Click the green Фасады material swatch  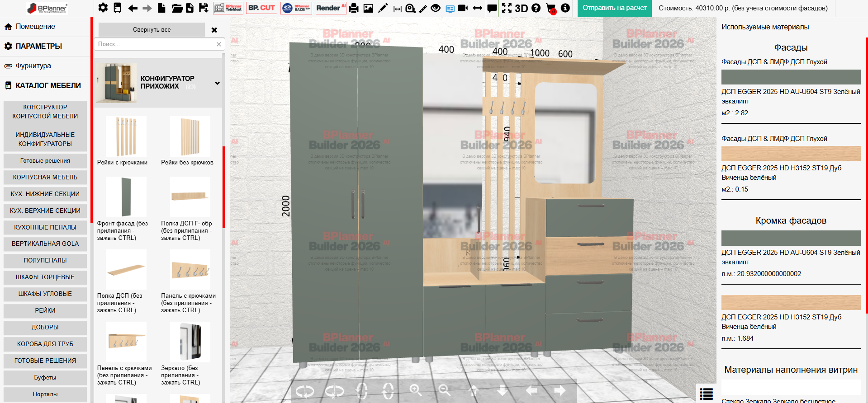791,77
